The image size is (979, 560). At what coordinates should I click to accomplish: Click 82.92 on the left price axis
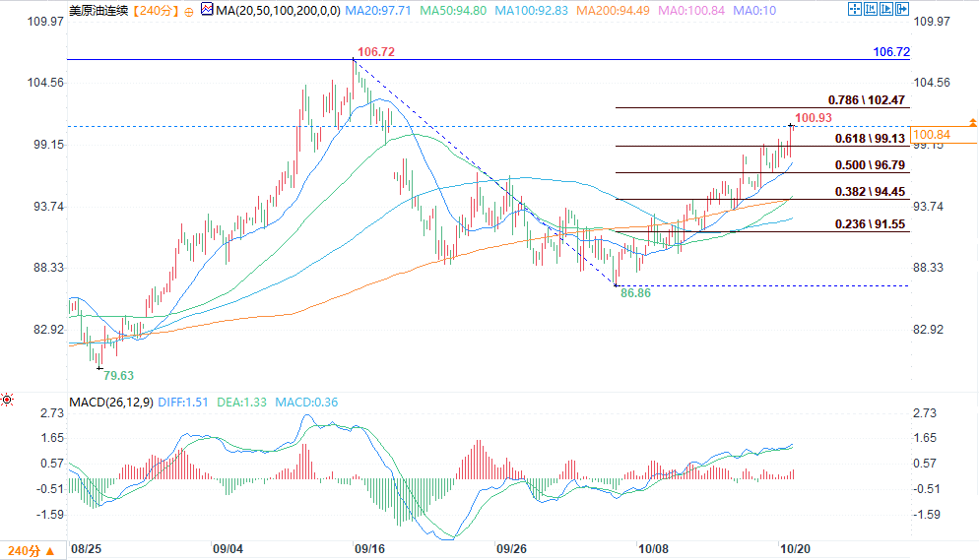[x=48, y=330]
